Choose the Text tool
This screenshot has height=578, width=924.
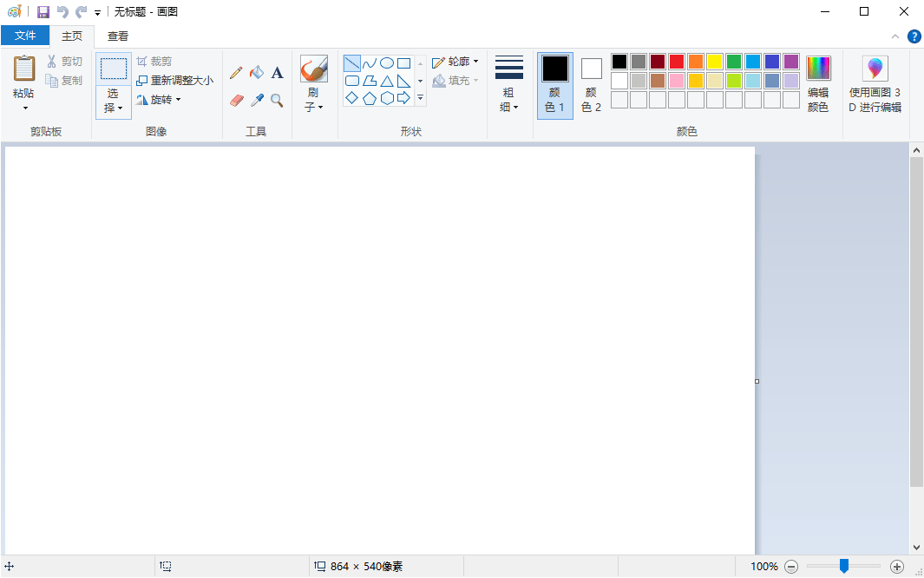click(x=278, y=73)
